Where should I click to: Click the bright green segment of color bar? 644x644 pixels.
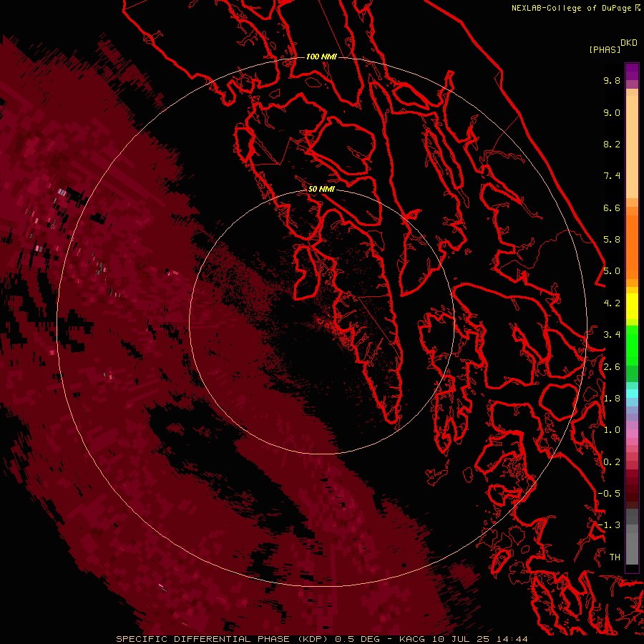[x=632, y=345]
